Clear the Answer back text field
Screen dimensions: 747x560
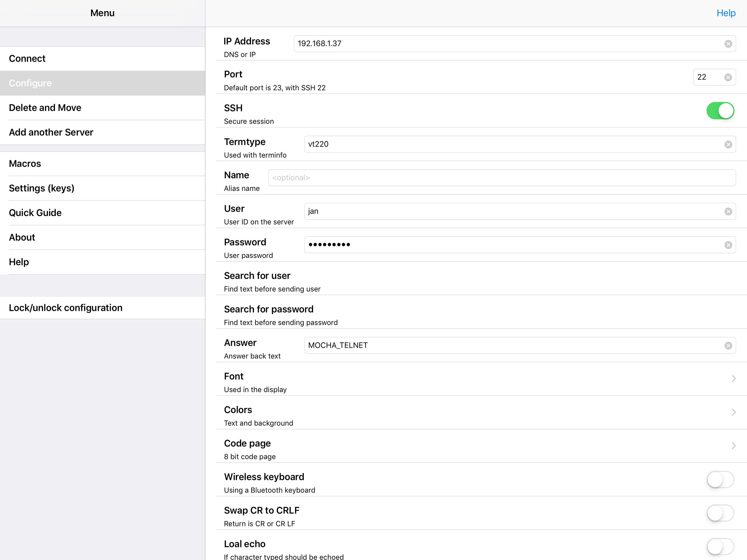[728, 346]
